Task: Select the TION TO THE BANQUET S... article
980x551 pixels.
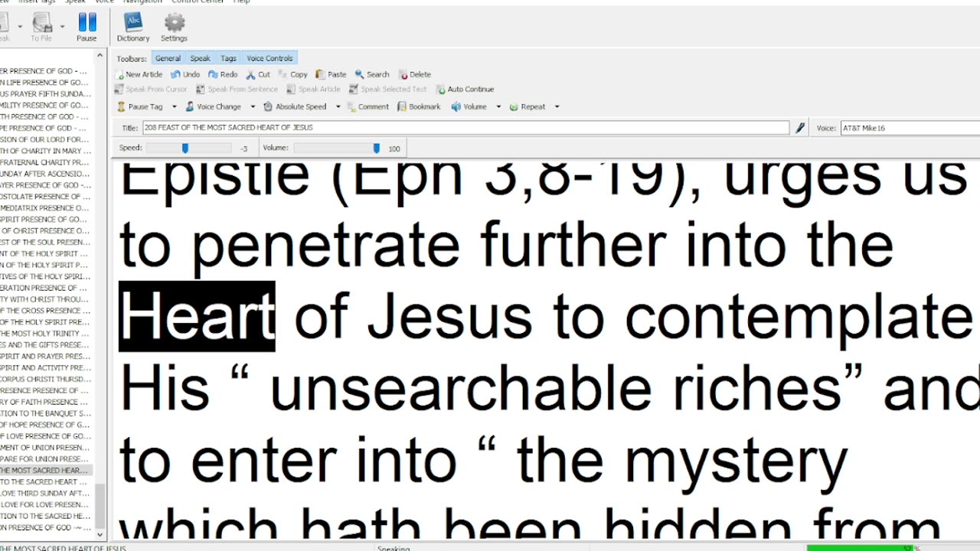Action: (46, 413)
